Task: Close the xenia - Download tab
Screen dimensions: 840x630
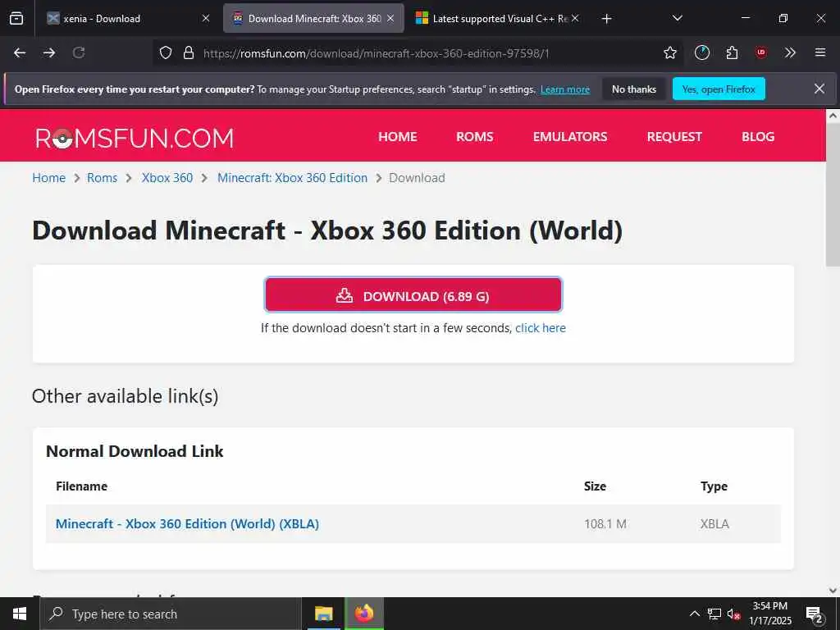Action: pos(206,18)
